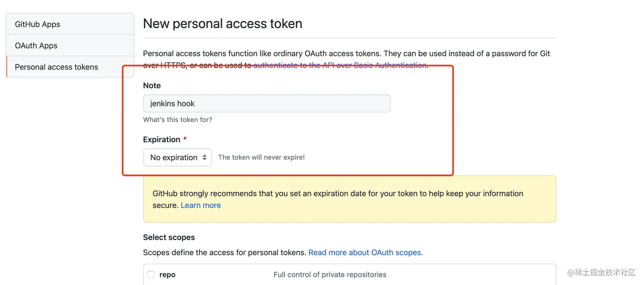
Task: Open GitHub Apps in the sidebar
Action: 37,24
